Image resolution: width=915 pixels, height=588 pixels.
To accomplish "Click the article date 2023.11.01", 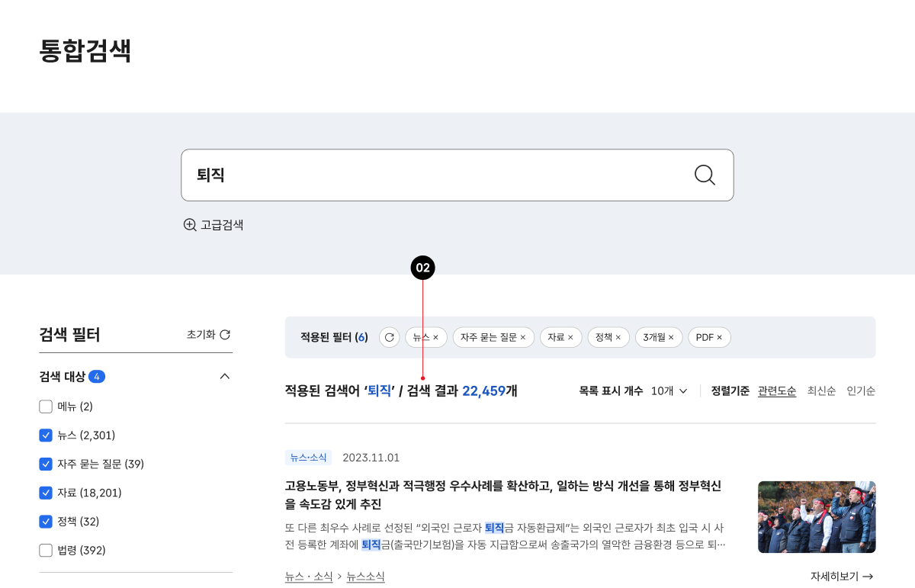I will 371,458.
